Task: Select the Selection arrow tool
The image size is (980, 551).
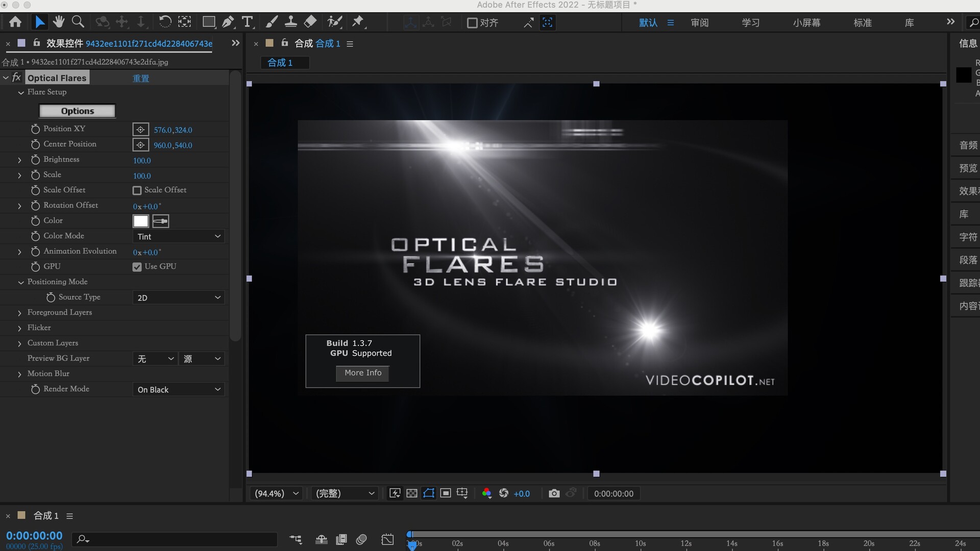Action: (39, 22)
